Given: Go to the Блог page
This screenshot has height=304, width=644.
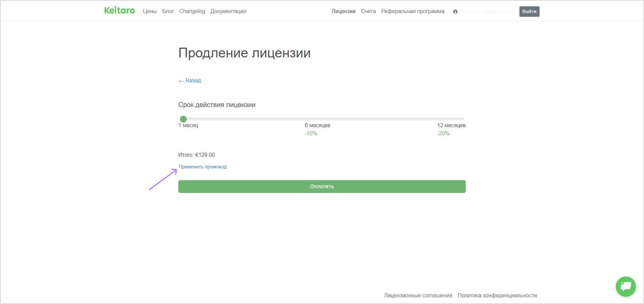Looking at the screenshot, I should pyautogui.click(x=168, y=11).
